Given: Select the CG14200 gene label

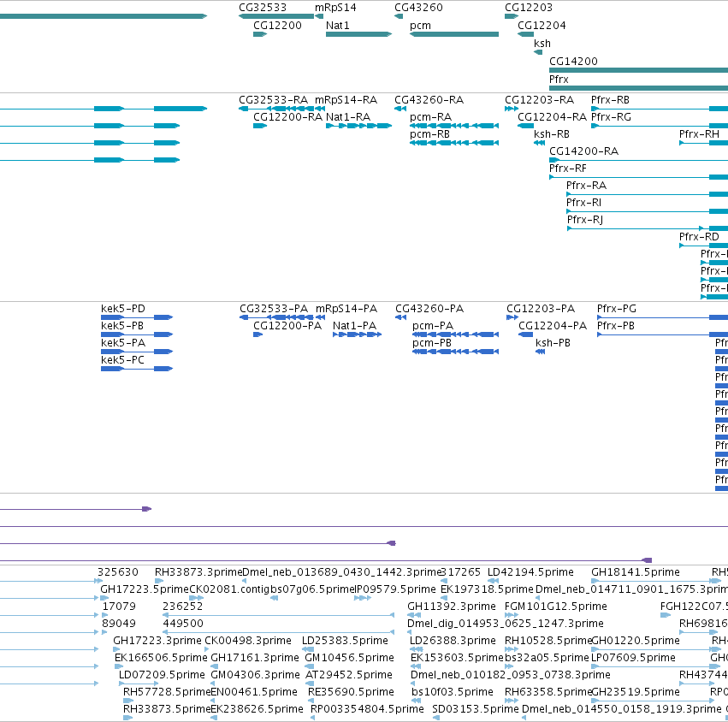Looking at the screenshot, I should pos(573,62).
